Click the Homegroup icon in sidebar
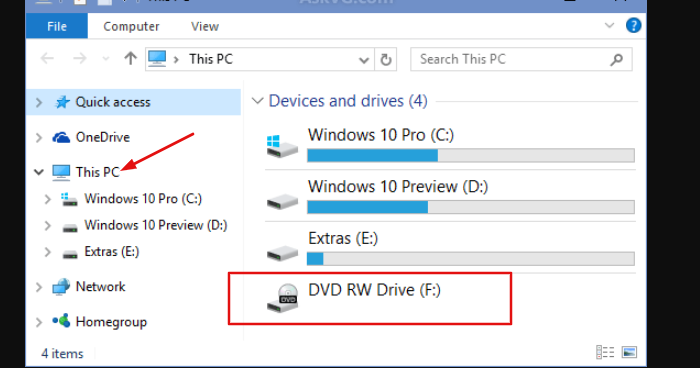The width and height of the screenshot is (700, 368). coord(61,321)
